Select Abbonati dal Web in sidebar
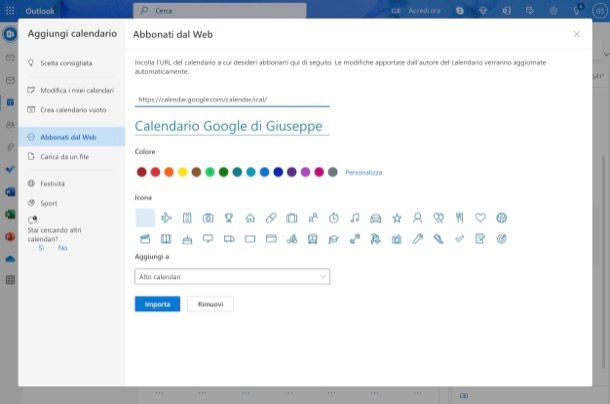 click(72, 137)
